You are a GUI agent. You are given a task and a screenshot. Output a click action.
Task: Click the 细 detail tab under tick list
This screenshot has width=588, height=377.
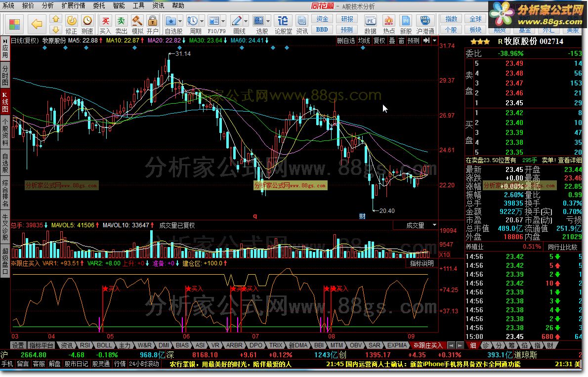[473, 345]
